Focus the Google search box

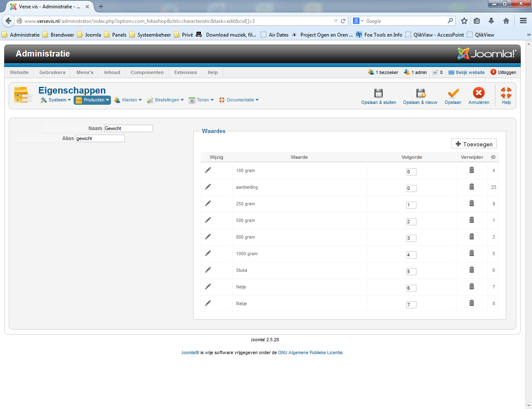pyautogui.click(x=406, y=21)
